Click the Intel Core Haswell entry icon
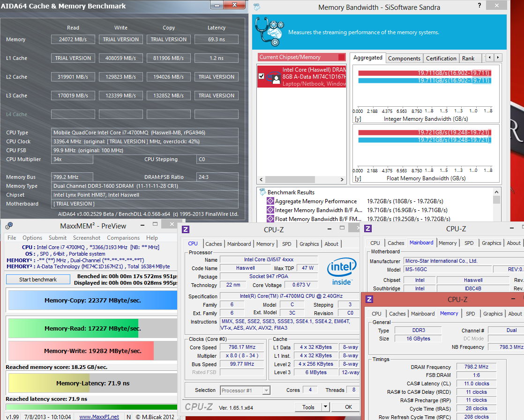Screen dimensions: 524x420 coord(274,77)
